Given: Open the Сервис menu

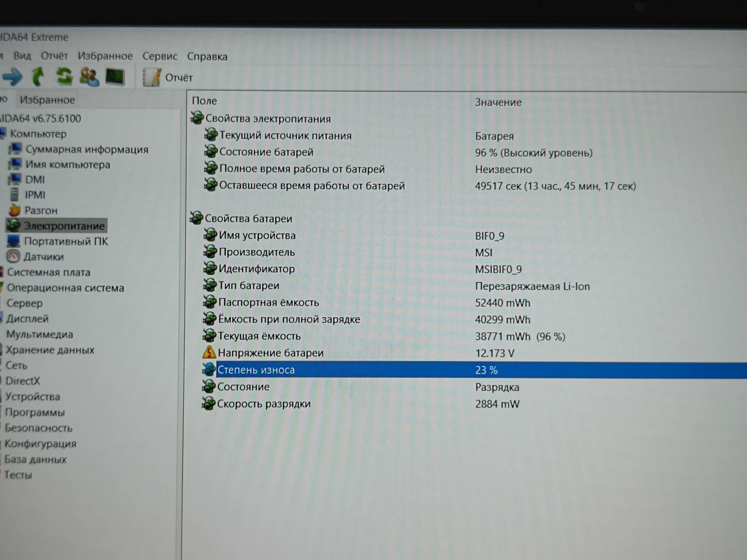Looking at the screenshot, I should pos(160,56).
